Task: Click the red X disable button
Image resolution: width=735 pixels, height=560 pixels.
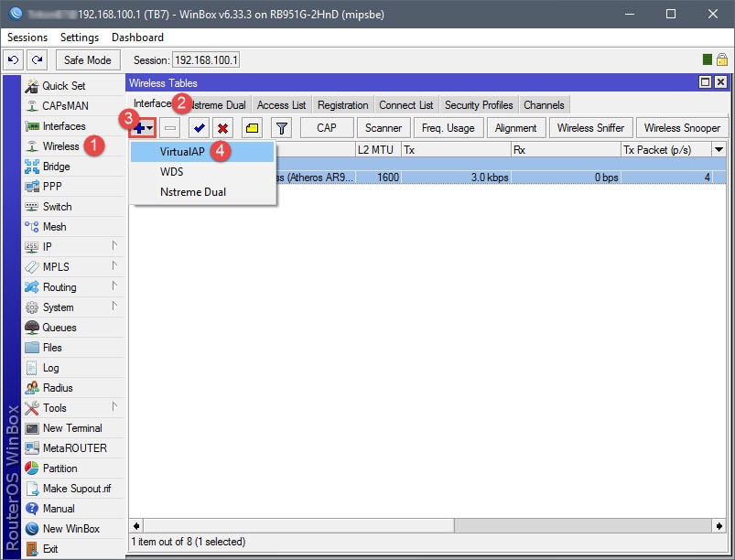Action: click(x=223, y=128)
